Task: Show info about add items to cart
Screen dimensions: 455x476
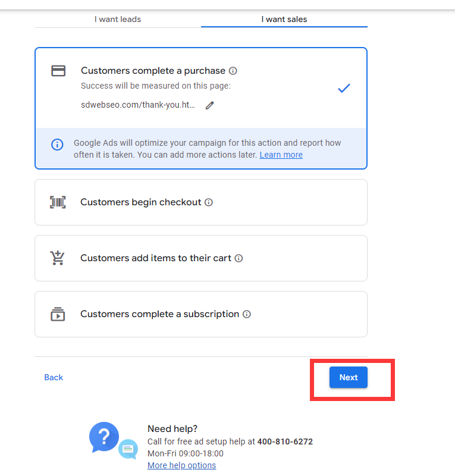Action: [239, 258]
